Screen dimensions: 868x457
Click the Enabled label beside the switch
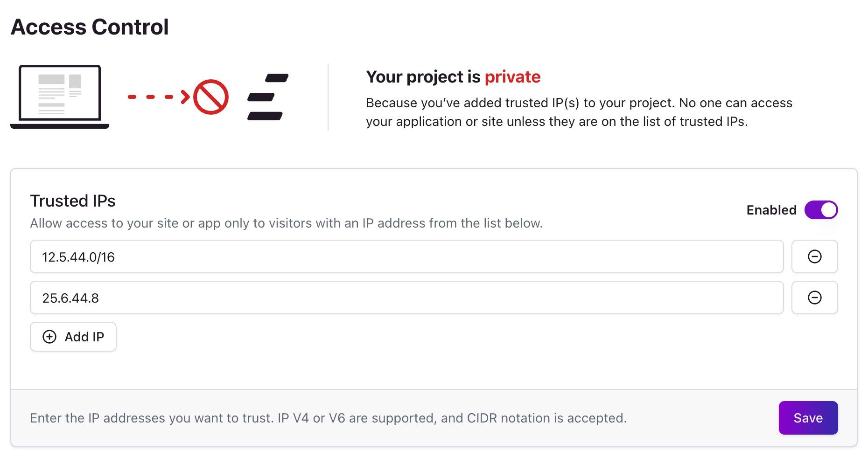[771, 210]
